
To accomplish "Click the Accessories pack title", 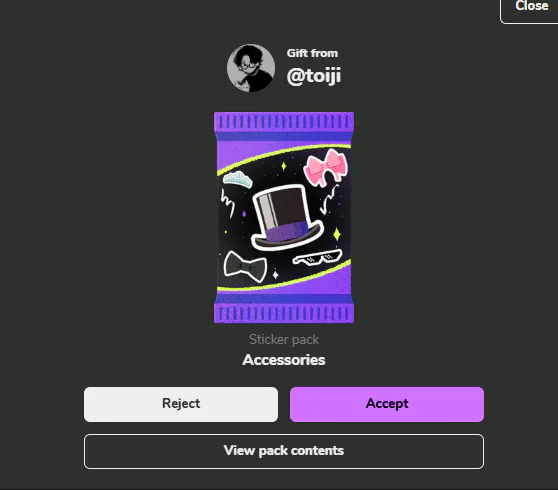I will 284,360.
